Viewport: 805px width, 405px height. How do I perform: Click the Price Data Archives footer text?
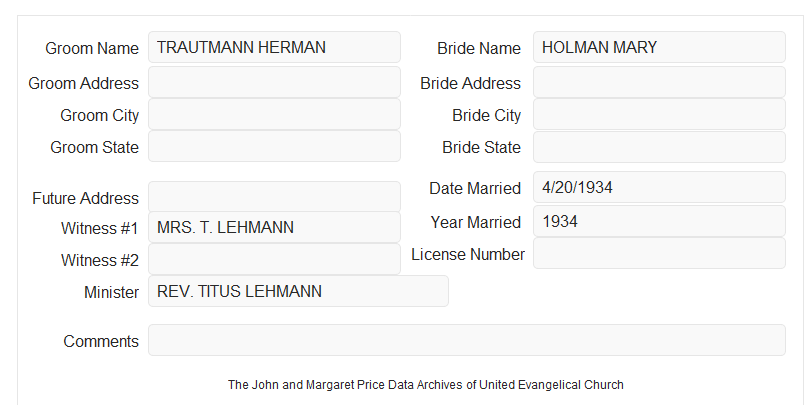click(x=426, y=385)
